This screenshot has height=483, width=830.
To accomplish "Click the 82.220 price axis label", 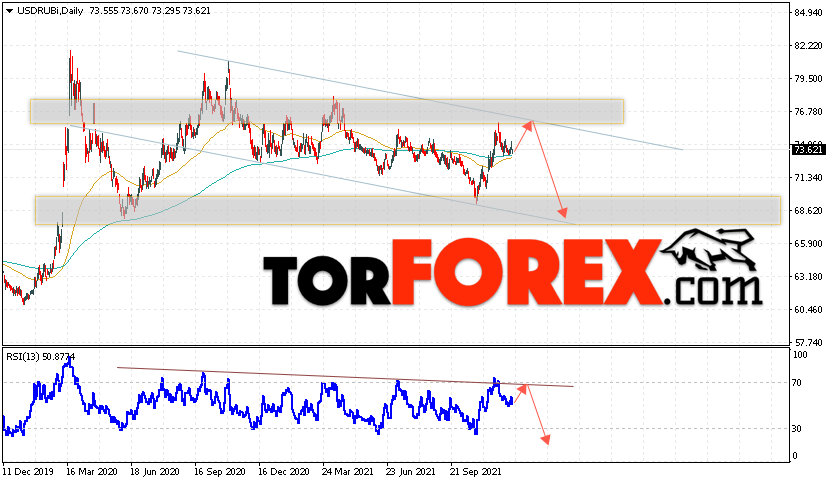I will click(x=808, y=46).
